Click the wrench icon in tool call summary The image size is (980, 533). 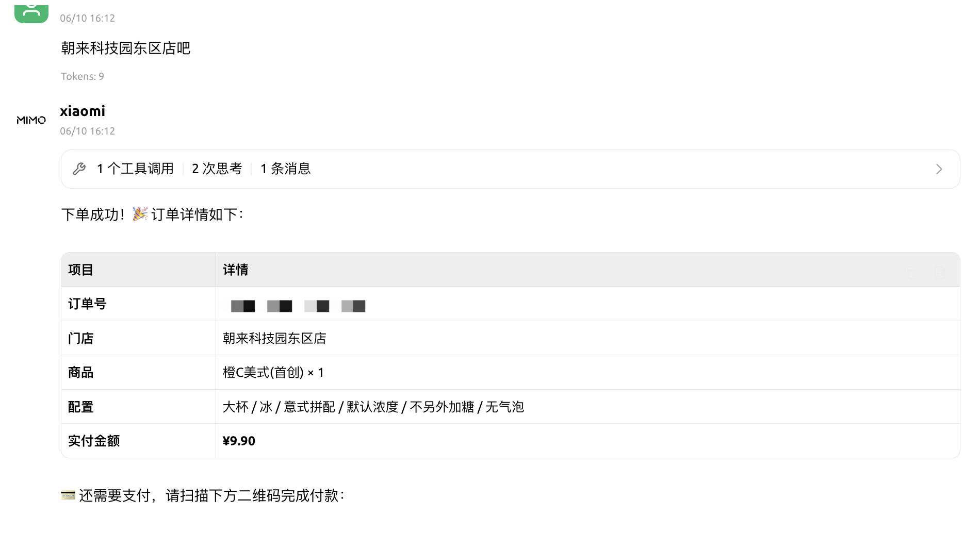[79, 169]
